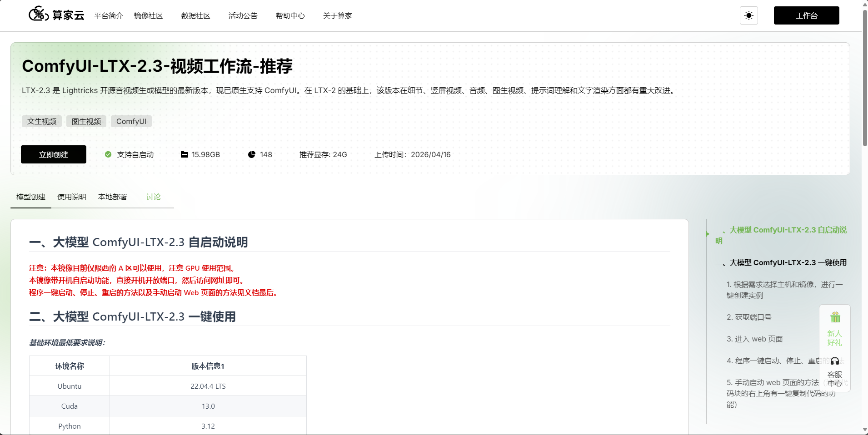Image resolution: width=868 pixels, height=435 pixels.
Task: Switch to the 本地部署 tab
Action: tap(113, 197)
